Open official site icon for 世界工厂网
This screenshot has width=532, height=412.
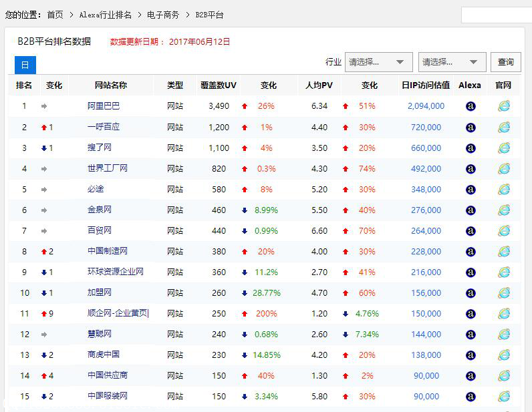pyautogui.click(x=503, y=169)
